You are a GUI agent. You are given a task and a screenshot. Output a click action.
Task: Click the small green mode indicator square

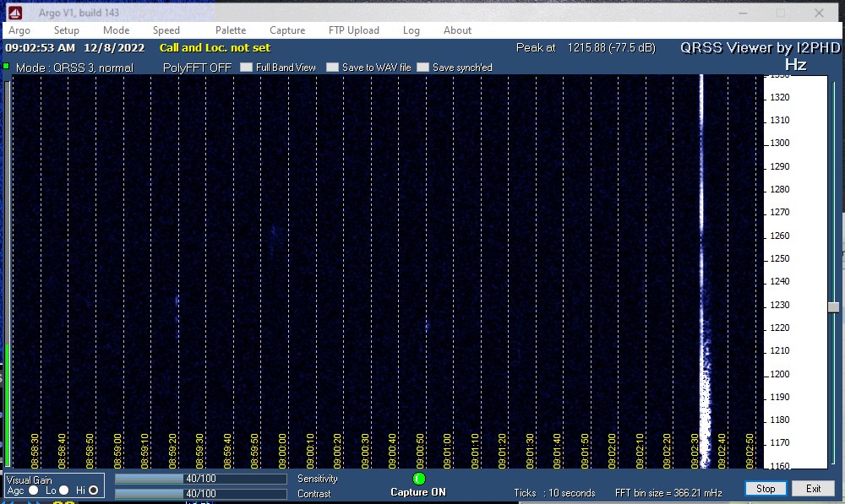coord(6,66)
